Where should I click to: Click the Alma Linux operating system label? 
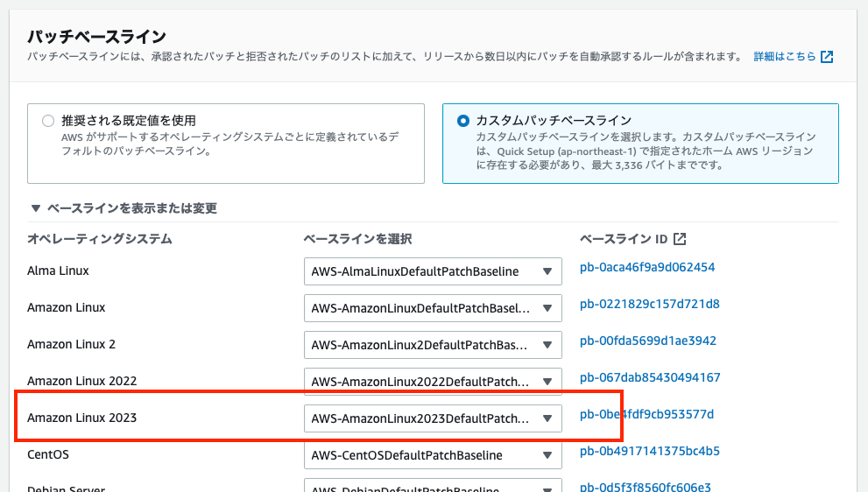tap(58, 271)
